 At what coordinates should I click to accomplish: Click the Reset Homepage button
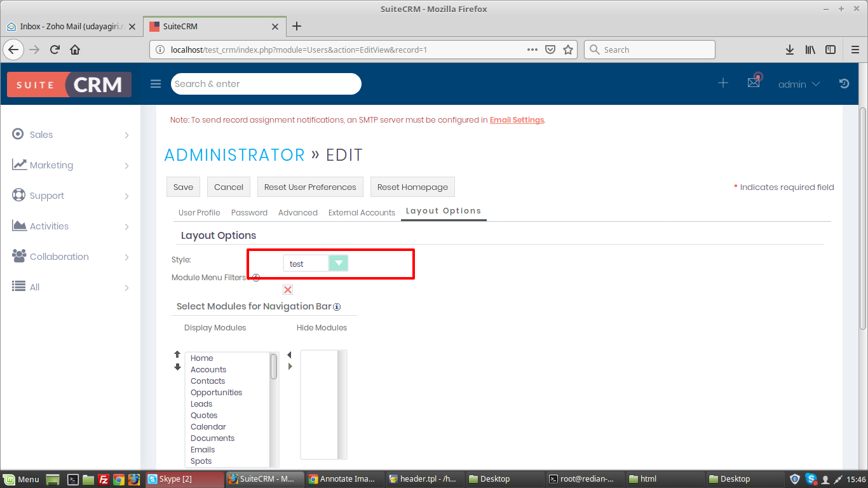click(x=412, y=187)
